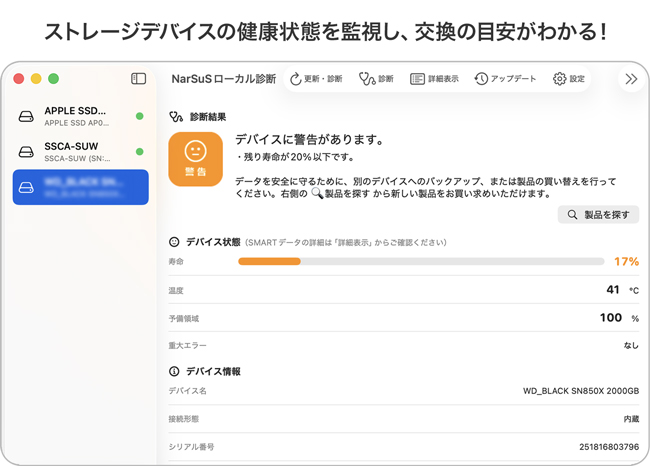Click the 重大エラー value なし
The height and width of the screenshot is (466, 650).
pyautogui.click(x=631, y=345)
